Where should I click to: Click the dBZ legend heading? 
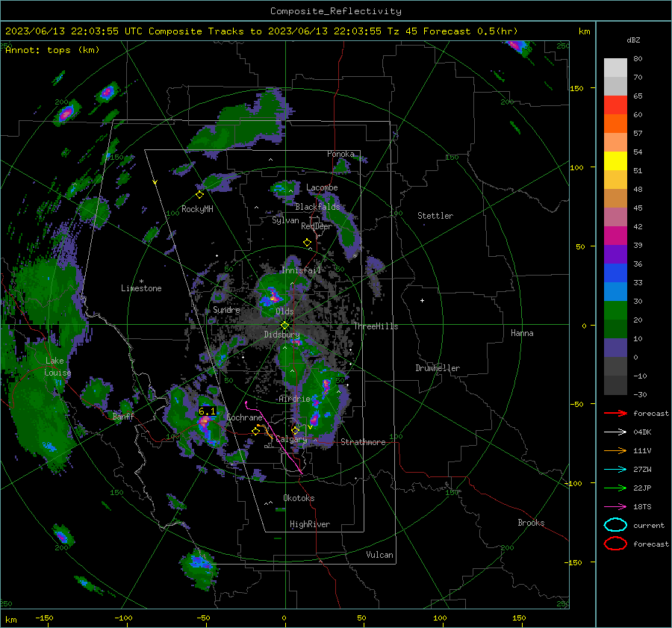click(x=633, y=40)
